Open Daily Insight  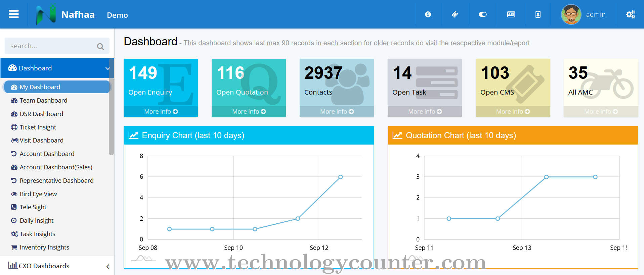(36, 220)
